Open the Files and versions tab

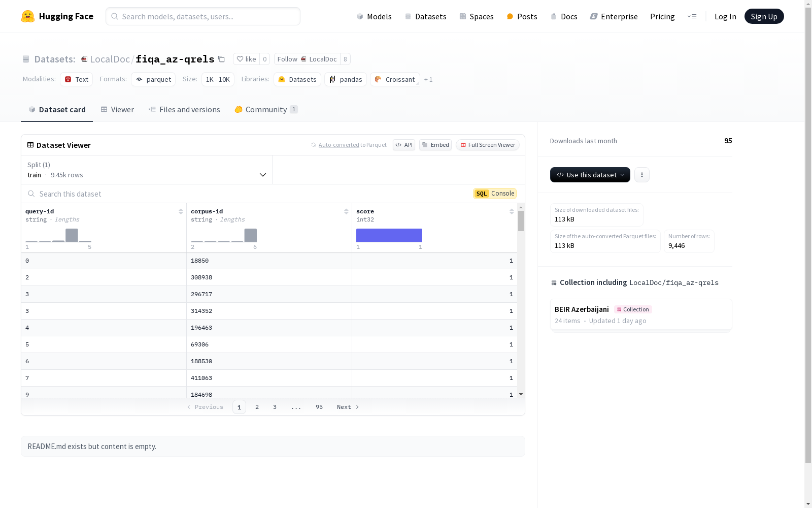click(x=184, y=109)
